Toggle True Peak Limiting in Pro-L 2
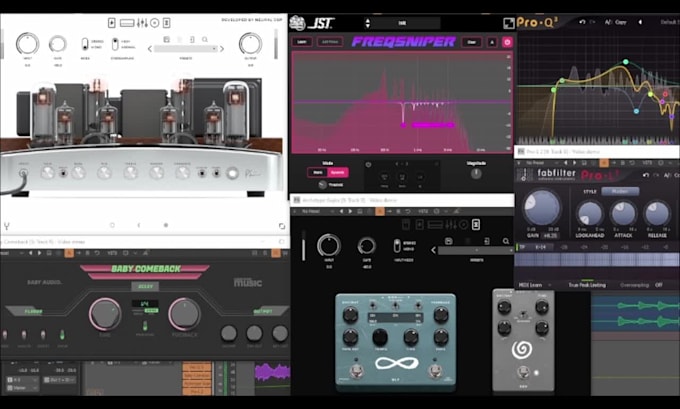This screenshot has height=409, width=680. pos(587,285)
